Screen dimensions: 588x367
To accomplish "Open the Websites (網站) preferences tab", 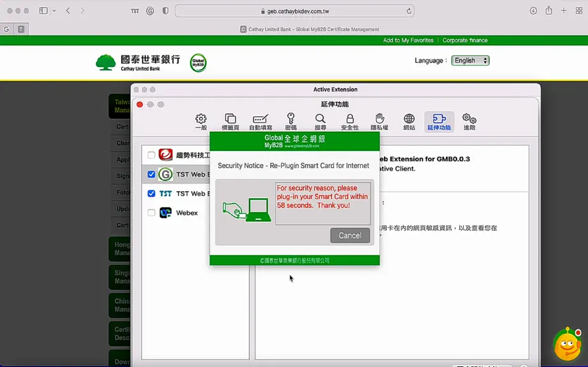I will point(409,122).
